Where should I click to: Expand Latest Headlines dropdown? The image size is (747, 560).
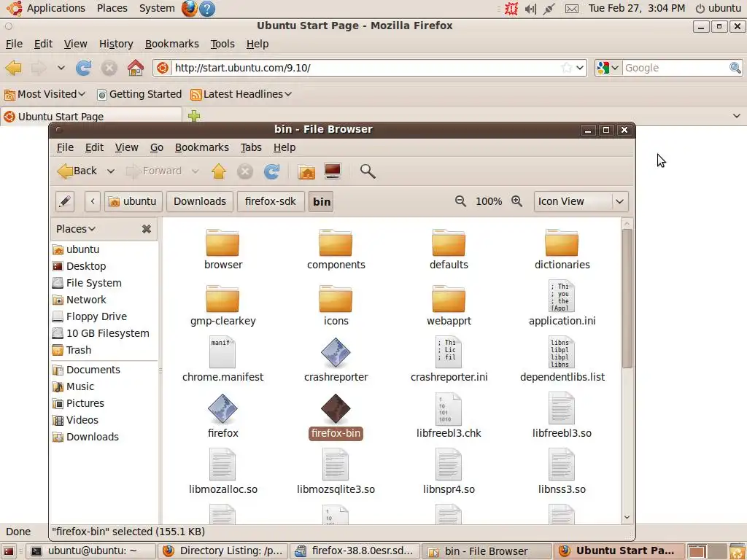click(x=241, y=94)
